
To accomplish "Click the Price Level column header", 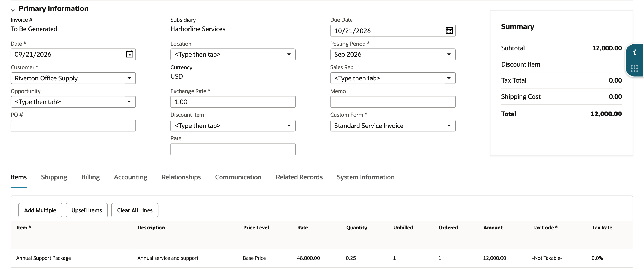I will point(256,228).
